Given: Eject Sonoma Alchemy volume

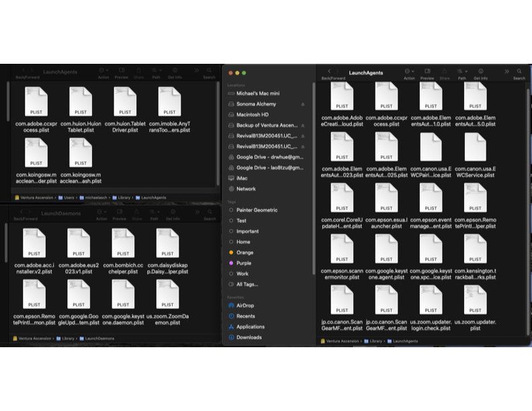Looking at the screenshot, I should 303,104.
